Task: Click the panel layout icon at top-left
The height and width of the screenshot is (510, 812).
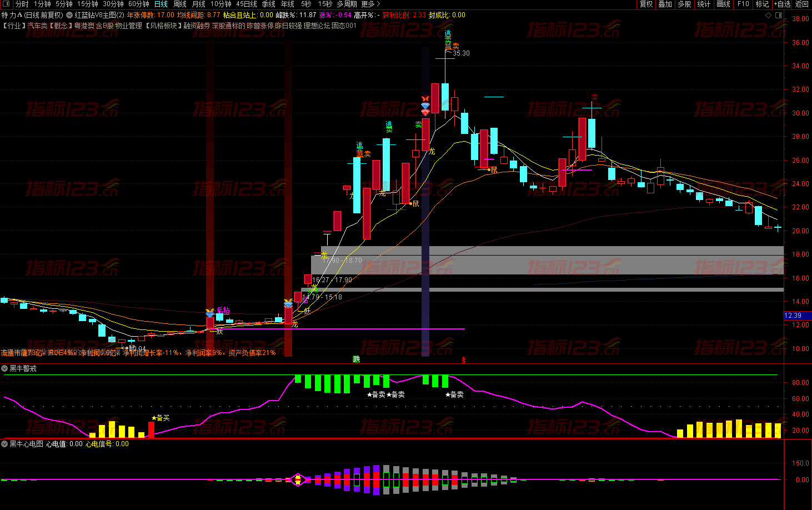Action: [6, 4]
